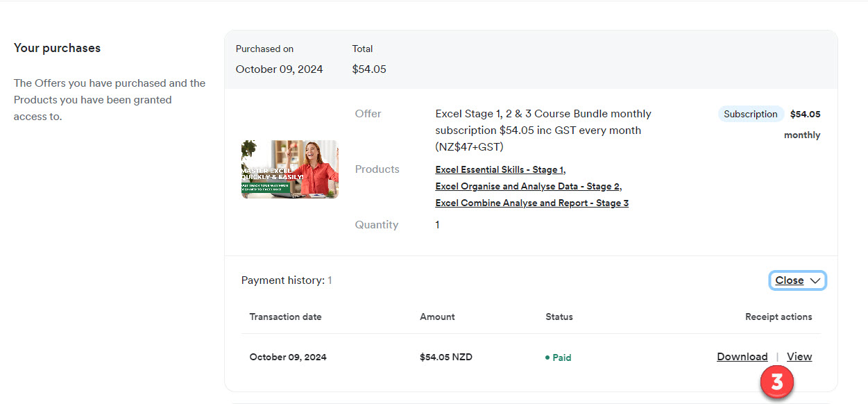Click the Payment history count label
This screenshot has height=404, width=868.
pos(286,280)
